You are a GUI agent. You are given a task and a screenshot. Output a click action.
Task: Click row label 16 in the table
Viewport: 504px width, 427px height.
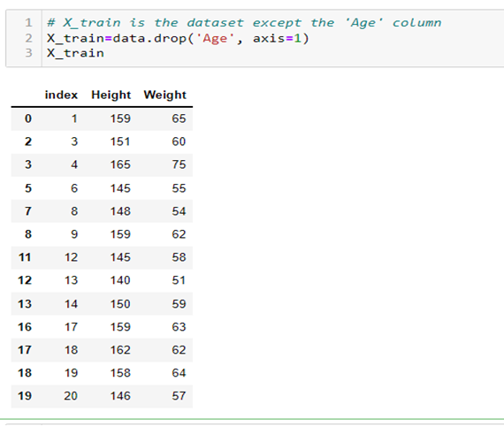click(25, 327)
